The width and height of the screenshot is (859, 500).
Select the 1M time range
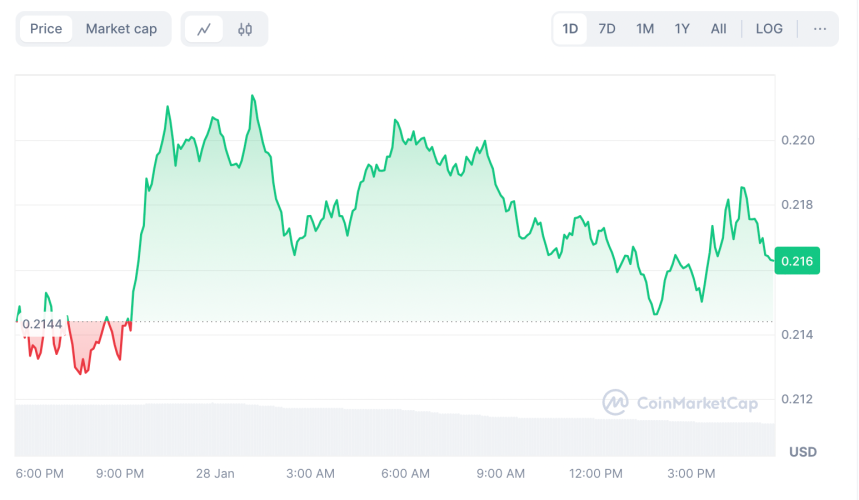coord(645,29)
